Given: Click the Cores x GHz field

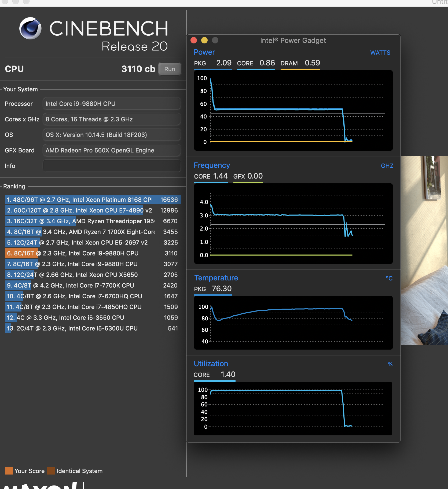Looking at the screenshot, I should (112, 119).
